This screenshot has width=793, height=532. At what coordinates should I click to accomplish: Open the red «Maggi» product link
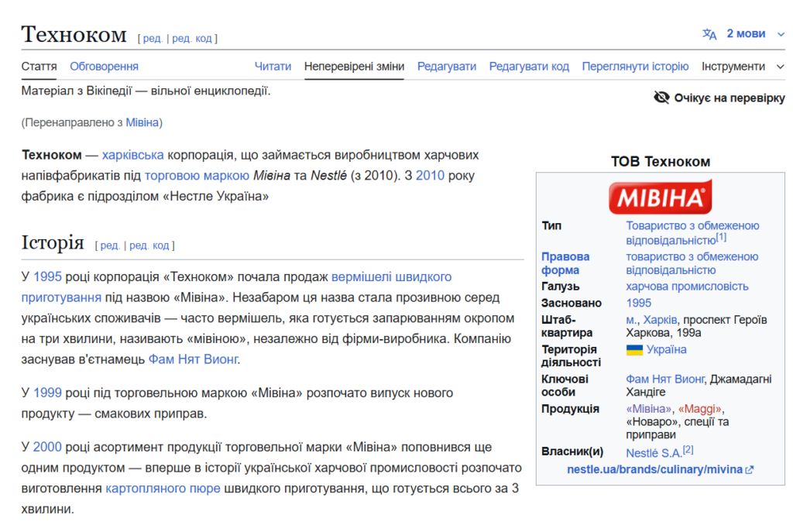699,409
